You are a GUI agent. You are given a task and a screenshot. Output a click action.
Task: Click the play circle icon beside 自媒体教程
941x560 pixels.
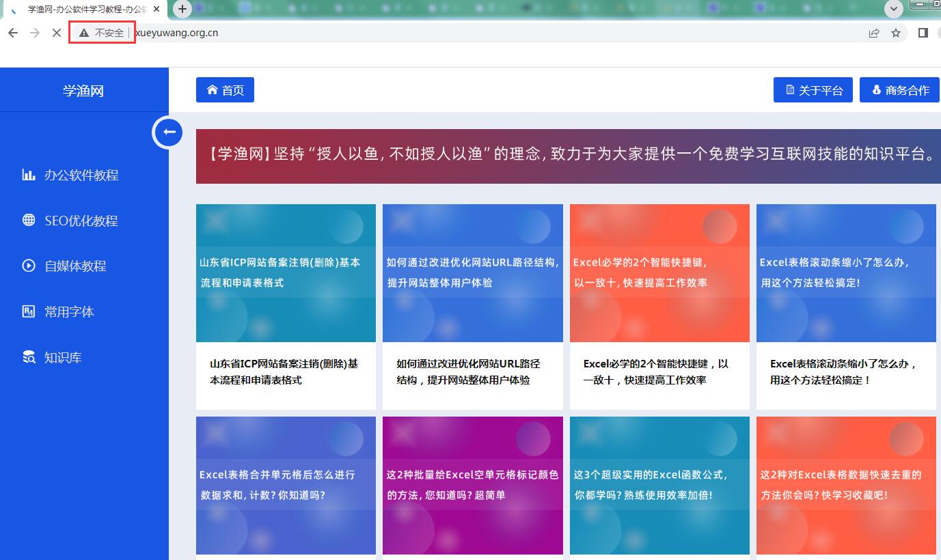(29, 266)
